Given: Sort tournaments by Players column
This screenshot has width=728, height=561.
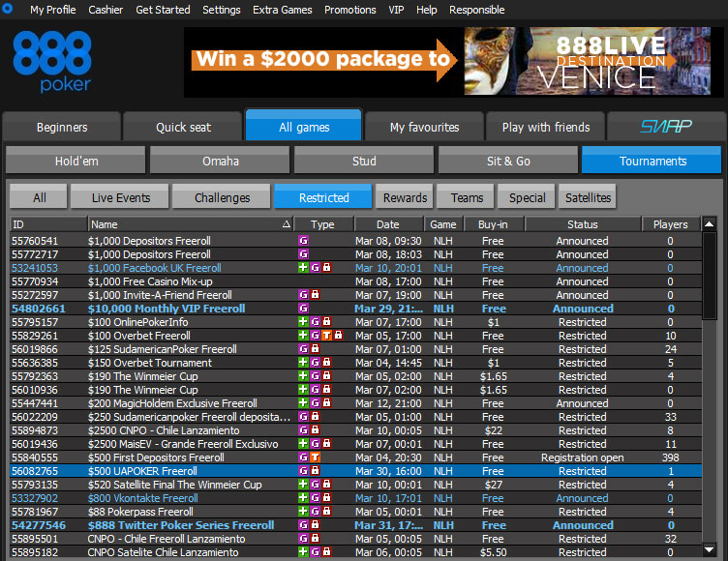Looking at the screenshot, I should pyautogui.click(x=671, y=224).
